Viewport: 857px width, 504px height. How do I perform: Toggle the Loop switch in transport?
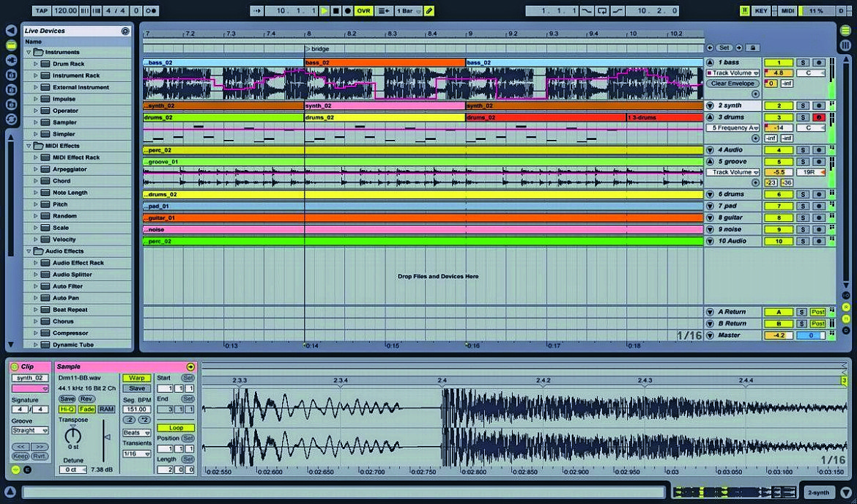pos(603,10)
